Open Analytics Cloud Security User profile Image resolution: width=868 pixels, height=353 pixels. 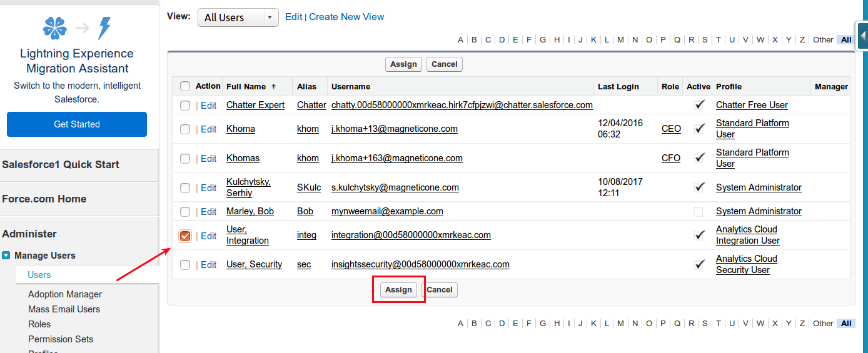pos(747,264)
